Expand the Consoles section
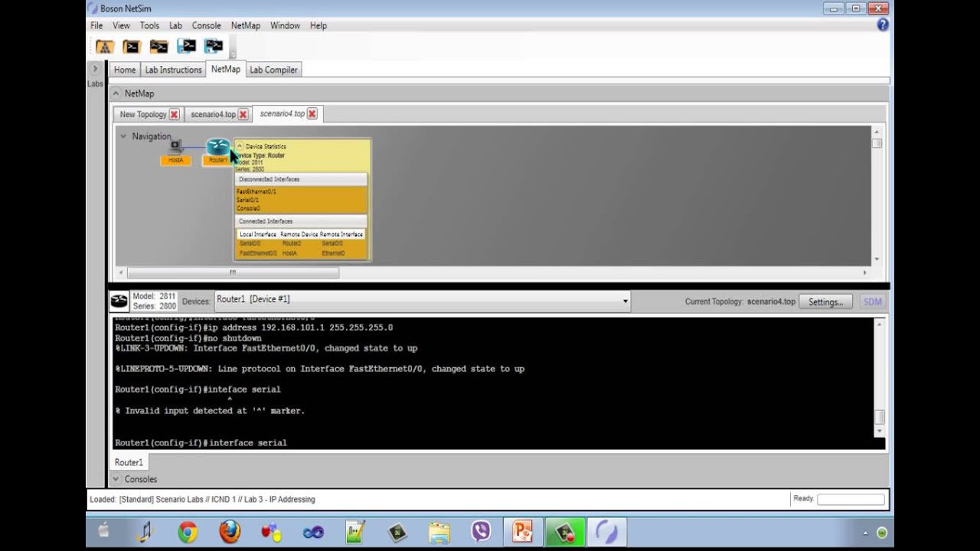 coord(116,479)
